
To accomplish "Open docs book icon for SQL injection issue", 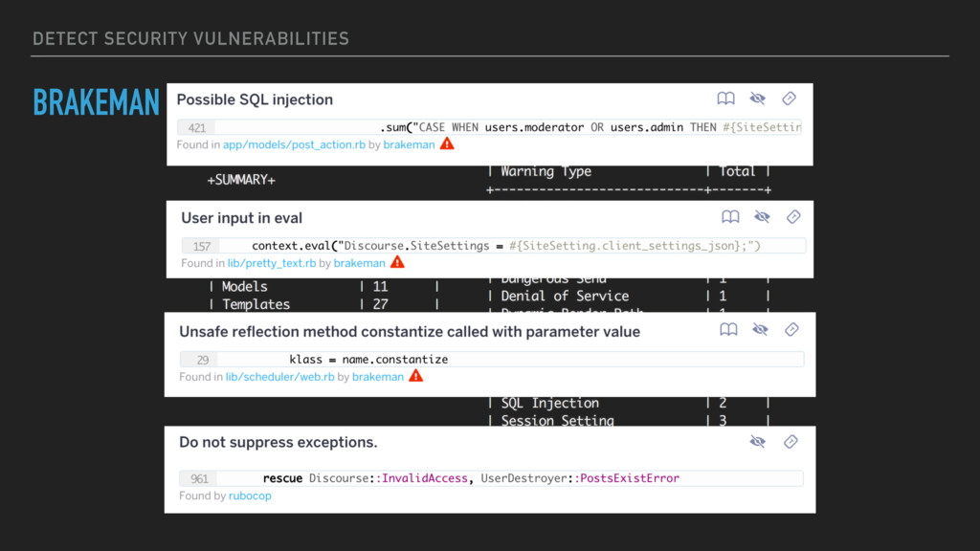I will [x=725, y=99].
